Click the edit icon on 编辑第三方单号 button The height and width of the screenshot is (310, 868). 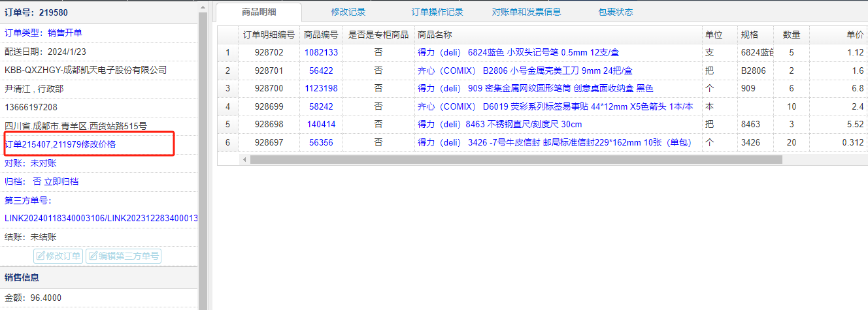[x=93, y=256]
